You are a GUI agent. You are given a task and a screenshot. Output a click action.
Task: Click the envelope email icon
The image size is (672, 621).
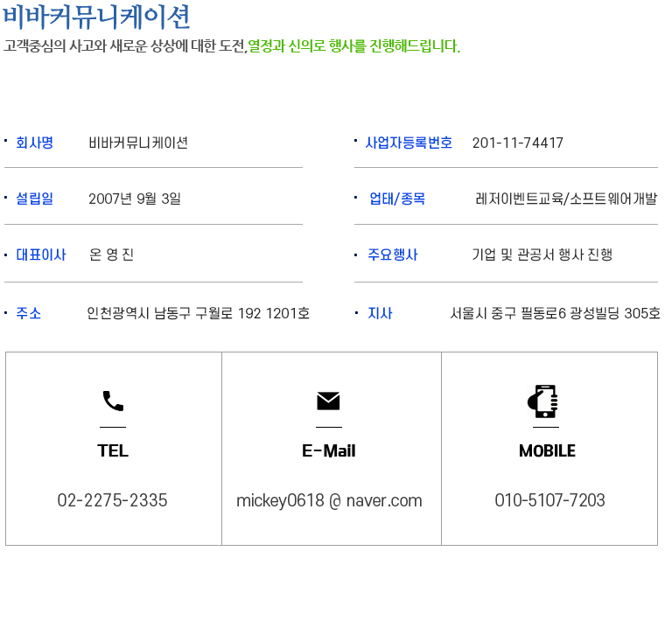[328, 401]
